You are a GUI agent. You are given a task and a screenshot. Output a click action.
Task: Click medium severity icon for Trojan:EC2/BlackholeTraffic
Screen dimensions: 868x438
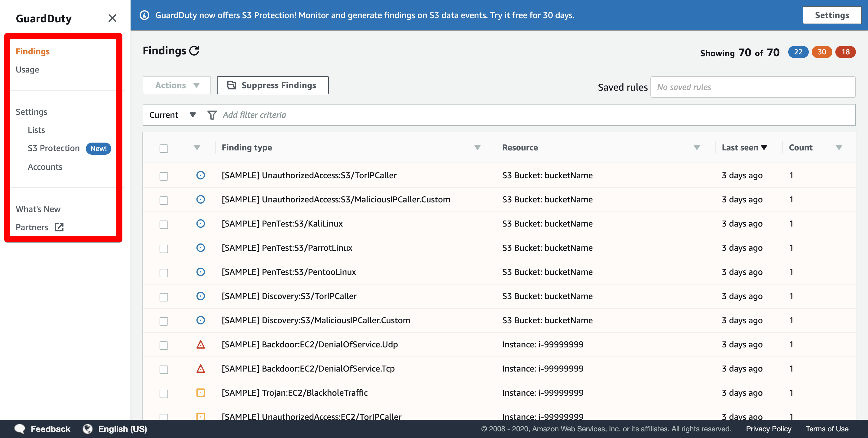point(200,393)
